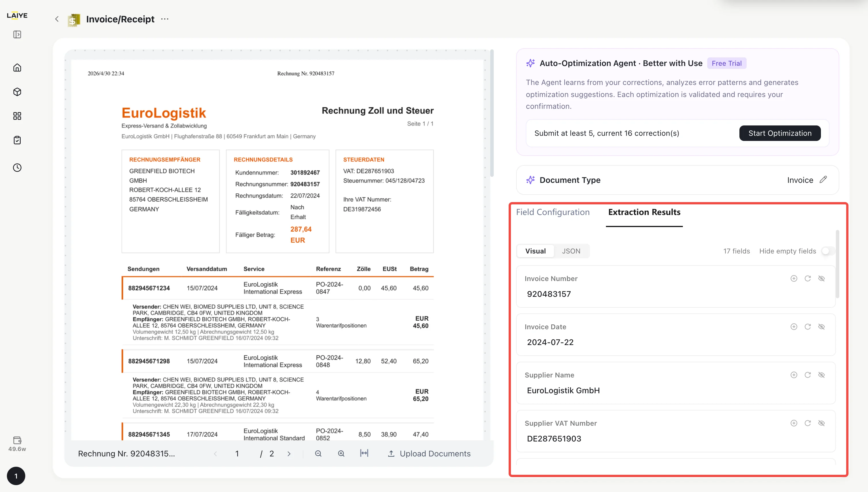Open the clipboard tasks sidebar icon
Image resolution: width=868 pixels, height=492 pixels.
(17, 140)
